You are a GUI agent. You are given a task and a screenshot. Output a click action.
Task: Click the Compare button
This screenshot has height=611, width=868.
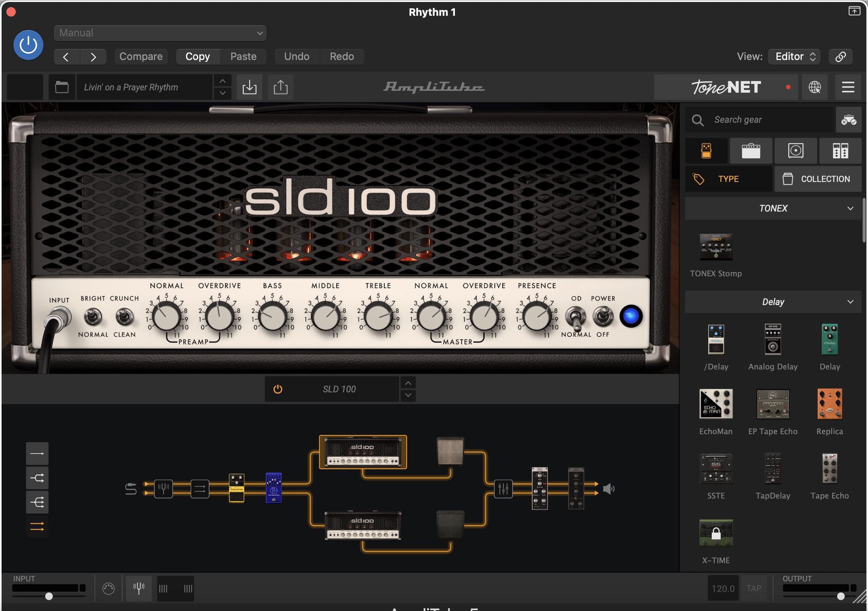[141, 57]
